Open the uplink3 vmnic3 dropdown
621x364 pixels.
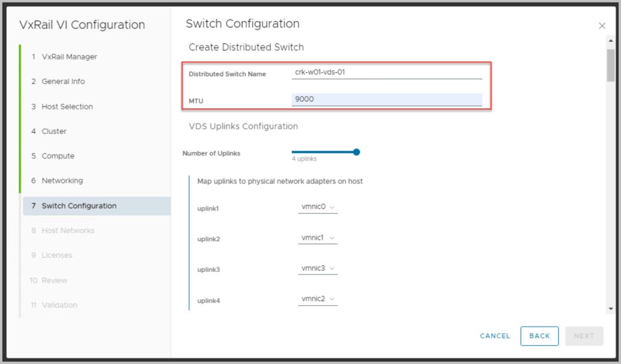(318, 268)
